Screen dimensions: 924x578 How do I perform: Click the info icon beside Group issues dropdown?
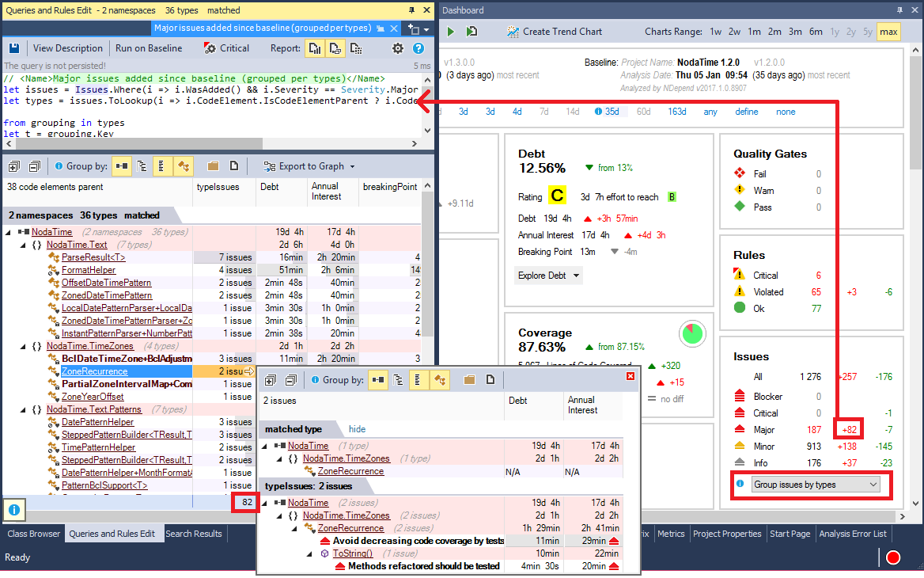point(740,485)
